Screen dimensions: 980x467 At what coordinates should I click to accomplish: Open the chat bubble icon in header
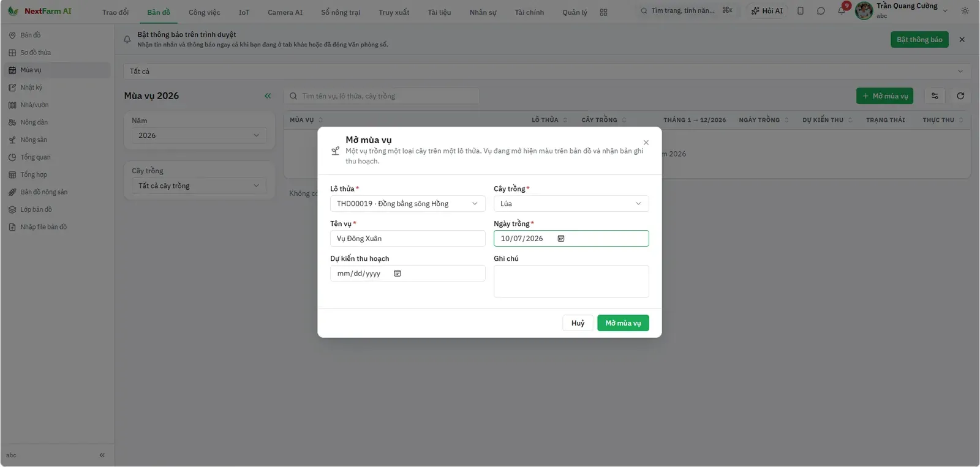pos(821,11)
